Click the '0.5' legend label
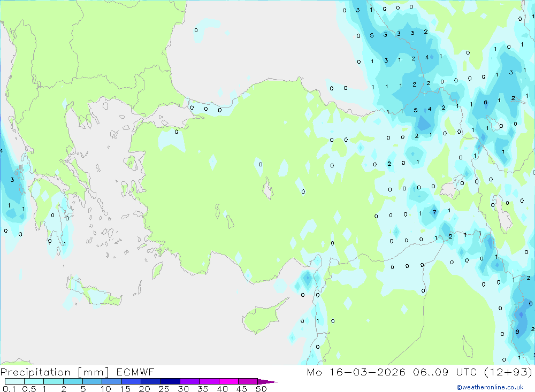 point(29,389)
